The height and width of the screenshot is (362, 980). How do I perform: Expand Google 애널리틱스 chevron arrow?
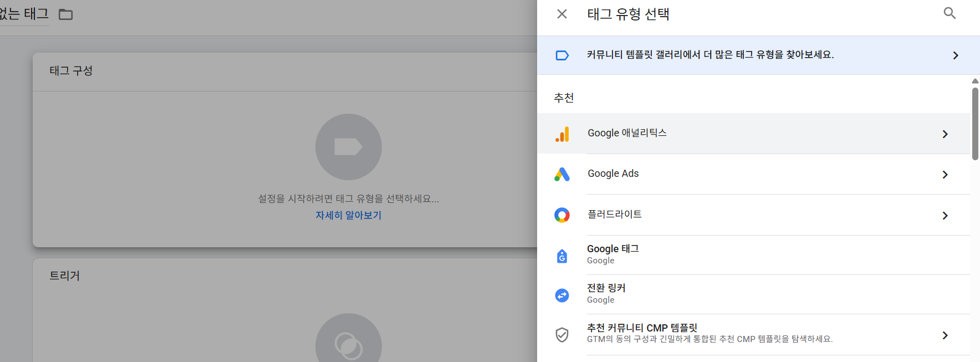click(x=945, y=134)
